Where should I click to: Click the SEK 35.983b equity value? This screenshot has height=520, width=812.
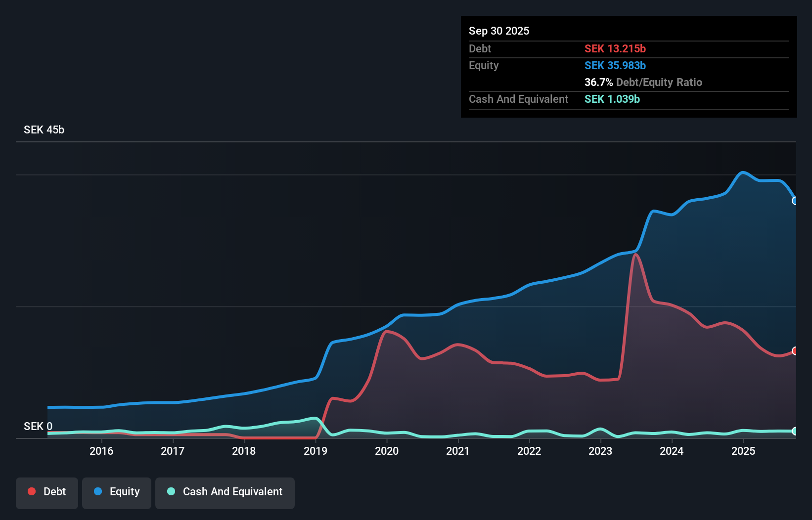(615, 65)
